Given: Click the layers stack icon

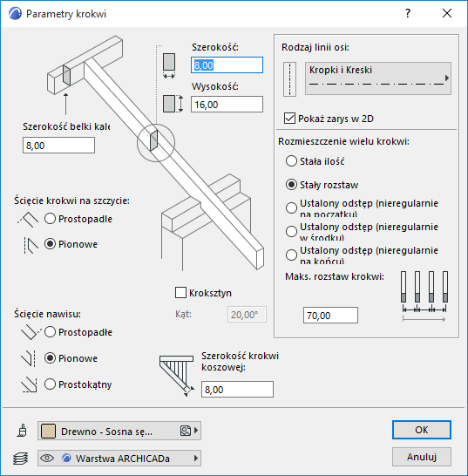Looking at the screenshot, I should 21,458.
